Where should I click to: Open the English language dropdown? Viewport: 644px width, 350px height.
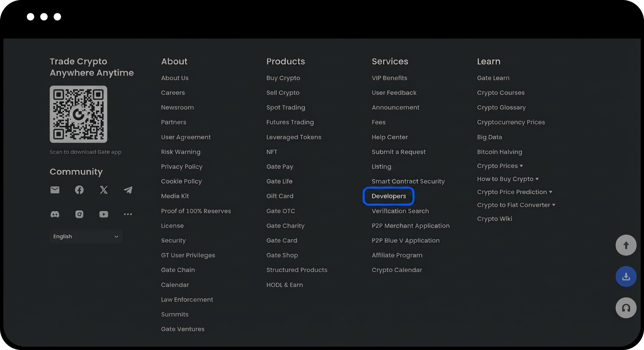(86, 237)
